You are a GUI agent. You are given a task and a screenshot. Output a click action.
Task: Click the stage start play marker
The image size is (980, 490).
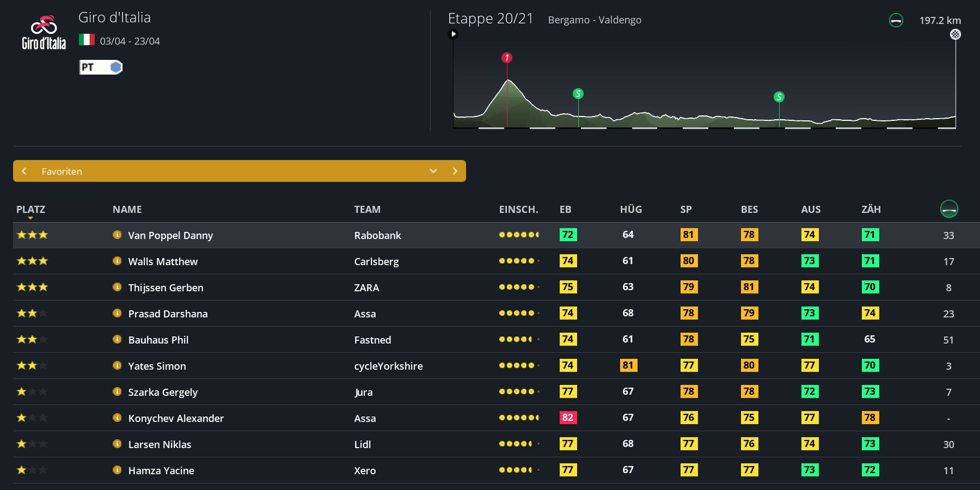point(453,34)
